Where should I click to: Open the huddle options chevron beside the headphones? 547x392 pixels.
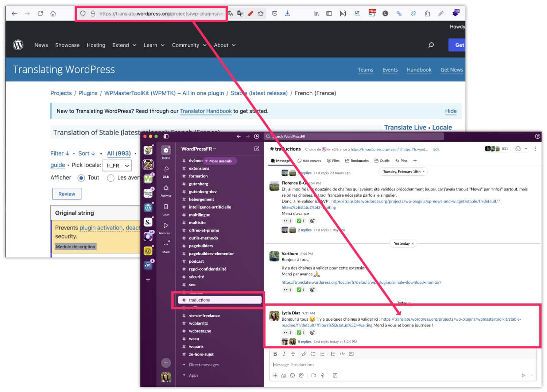[x=526, y=149]
